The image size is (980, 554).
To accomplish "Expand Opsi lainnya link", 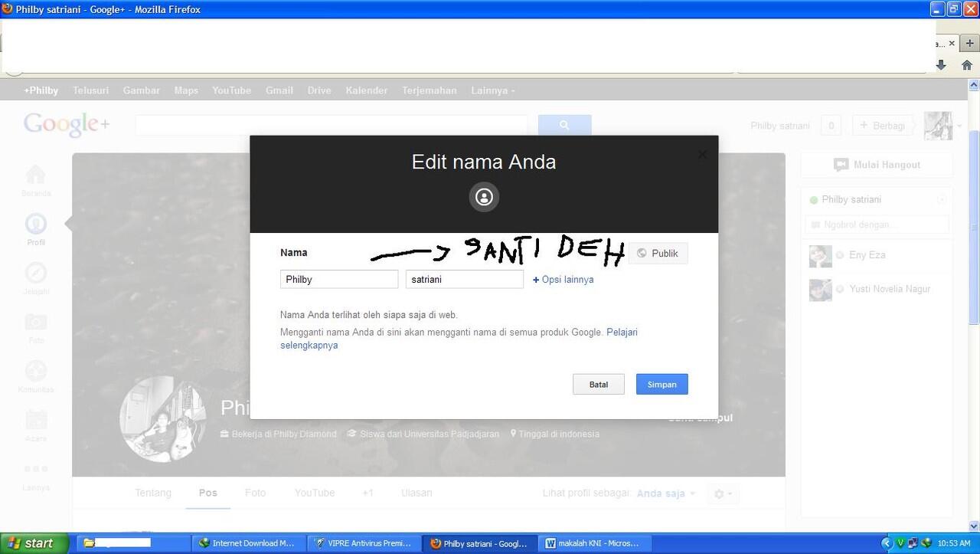I will pyautogui.click(x=563, y=280).
